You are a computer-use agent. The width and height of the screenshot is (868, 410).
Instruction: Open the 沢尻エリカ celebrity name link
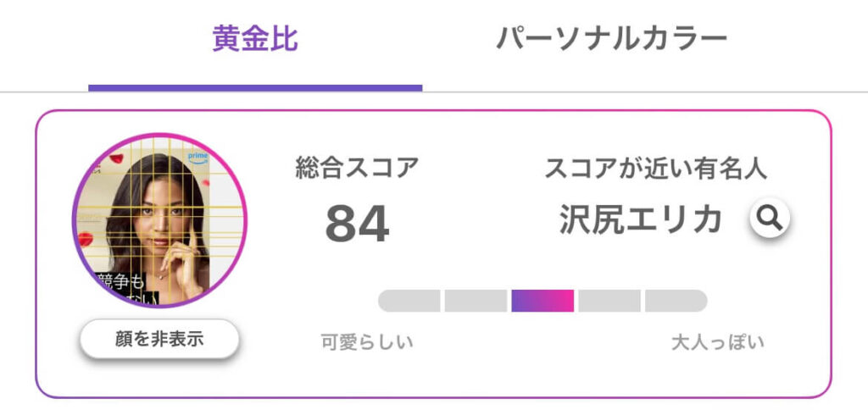641,219
